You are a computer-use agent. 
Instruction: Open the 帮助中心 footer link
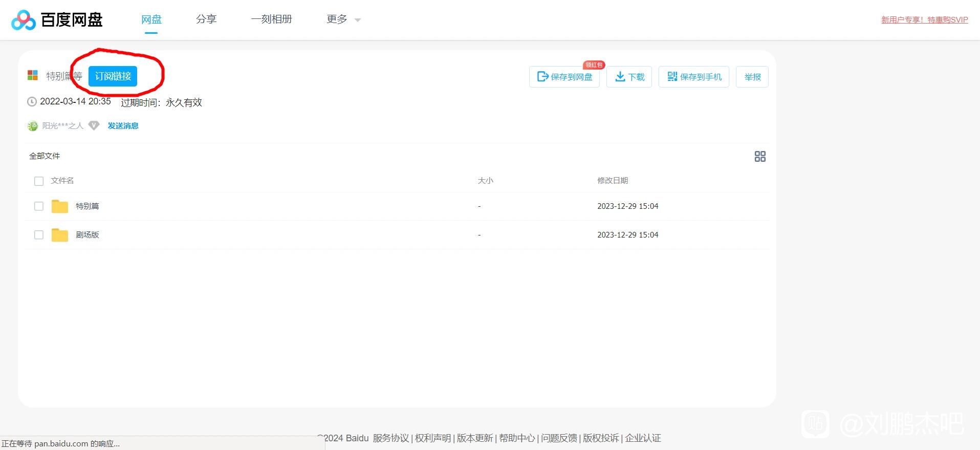click(x=517, y=438)
